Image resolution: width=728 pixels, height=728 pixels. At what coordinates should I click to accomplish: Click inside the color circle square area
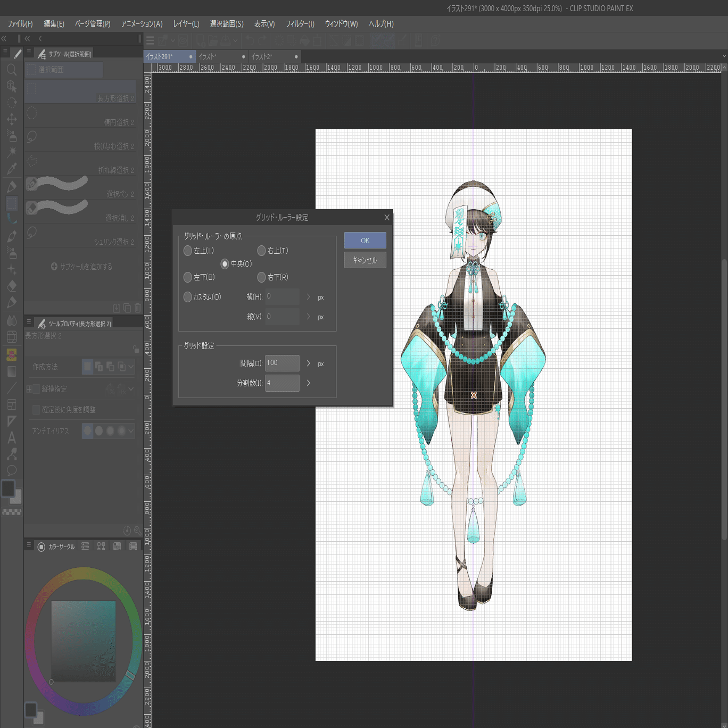pos(84,641)
